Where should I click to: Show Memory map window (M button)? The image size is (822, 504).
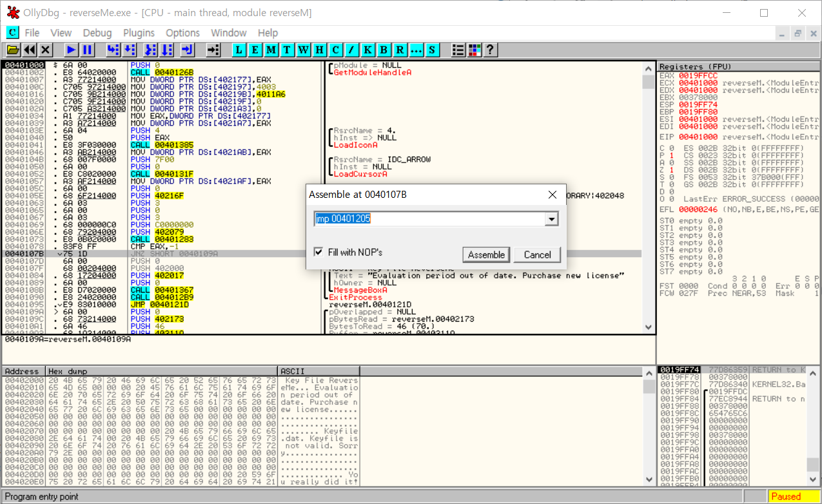271,50
